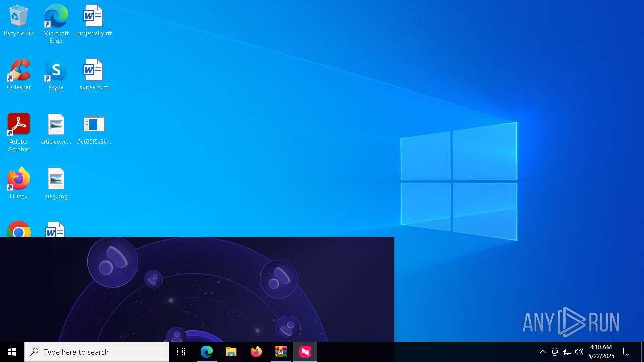Click the Meet Now tray icon
Image resolution: width=644 pixels, height=362 pixels.
tap(555, 352)
